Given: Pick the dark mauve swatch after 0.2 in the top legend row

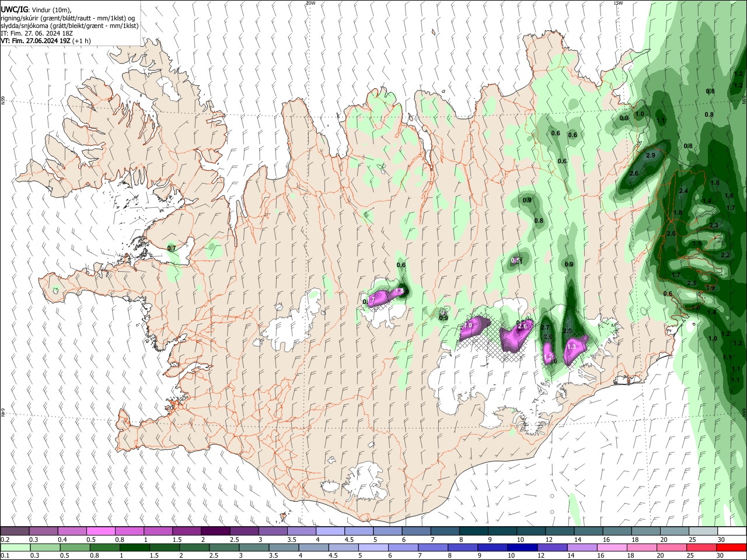Looking at the screenshot, I should click(15, 531).
